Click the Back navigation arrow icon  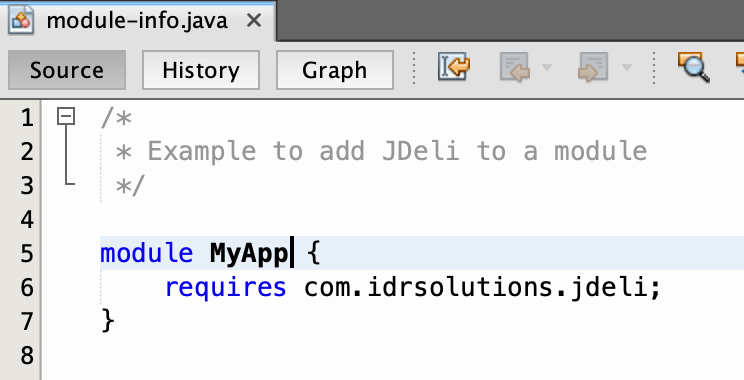point(515,67)
